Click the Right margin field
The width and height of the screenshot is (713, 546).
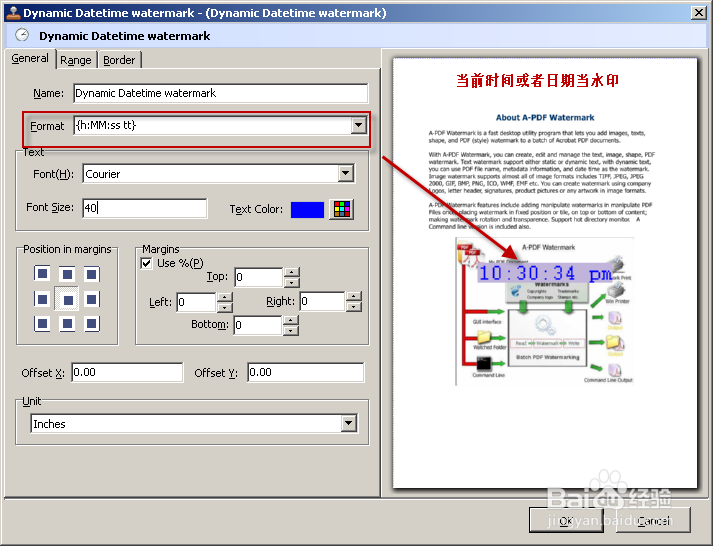click(x=322, y=301)
